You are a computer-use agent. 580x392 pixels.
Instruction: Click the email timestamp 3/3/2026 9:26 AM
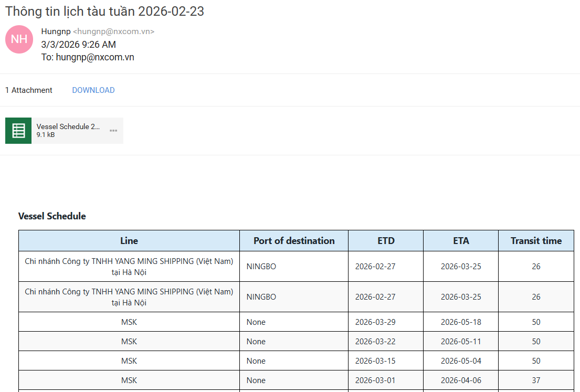point(79,45)
